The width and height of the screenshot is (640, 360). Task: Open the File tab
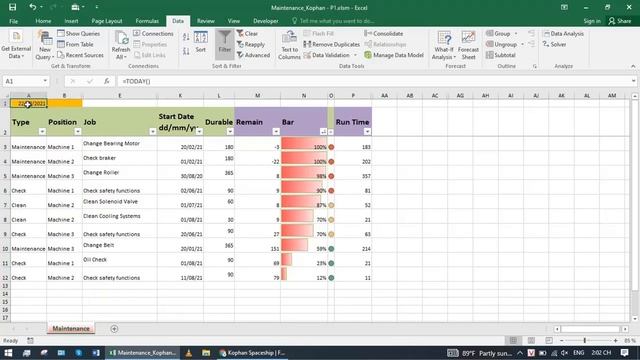click(13, 21)
